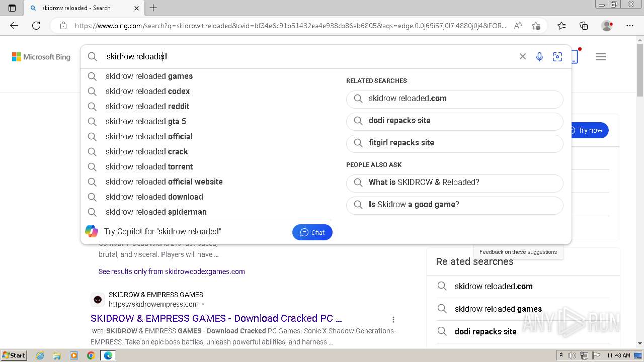
Task: Select suggestion skidrow reloaded codex
Action: (x=206, y=92)
